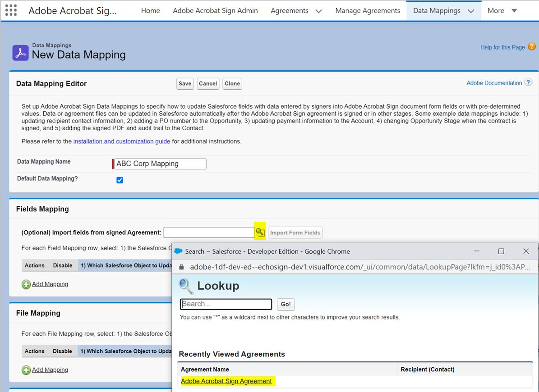
Task: Click the Recipient (Contact) column header
Action: point(427,369)
